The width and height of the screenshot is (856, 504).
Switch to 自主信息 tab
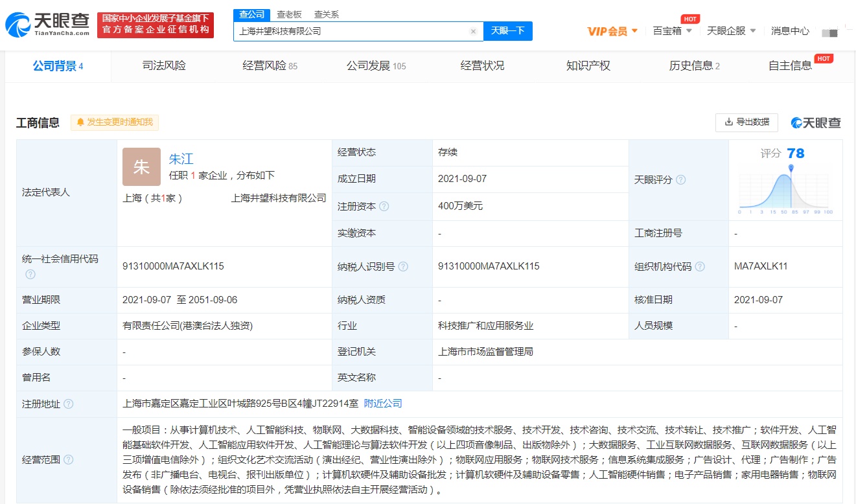791,65
